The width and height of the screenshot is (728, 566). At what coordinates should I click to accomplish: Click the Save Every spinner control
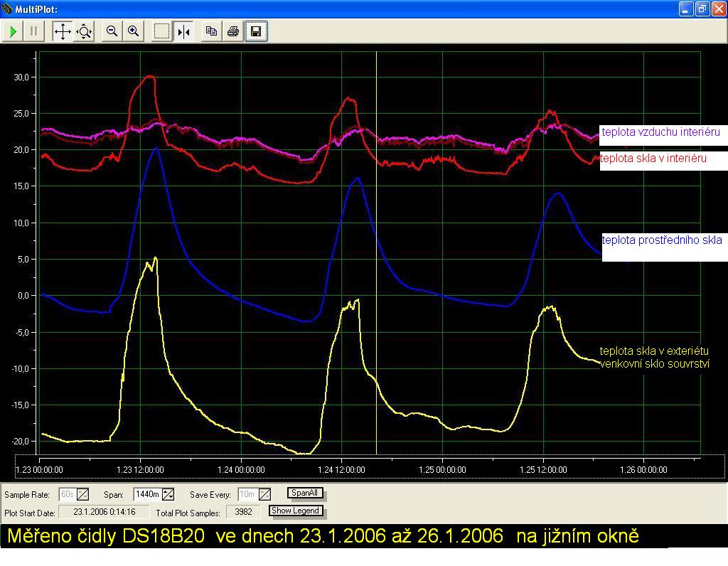pyautogui.click(x=264, y=494)
